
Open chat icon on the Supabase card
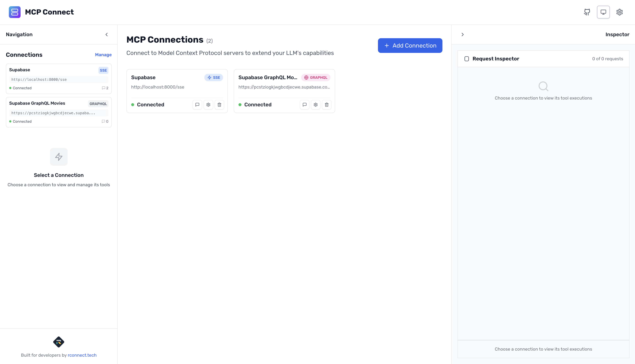(197, 104)
